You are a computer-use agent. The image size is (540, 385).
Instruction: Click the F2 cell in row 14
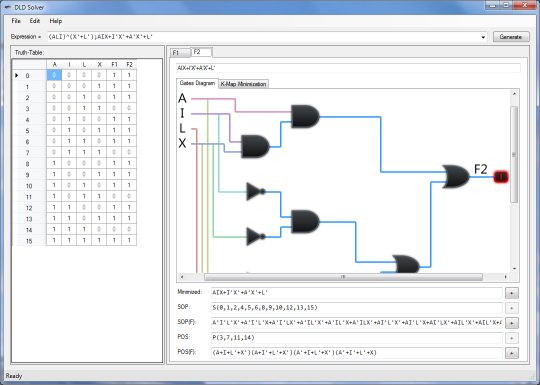129,229
